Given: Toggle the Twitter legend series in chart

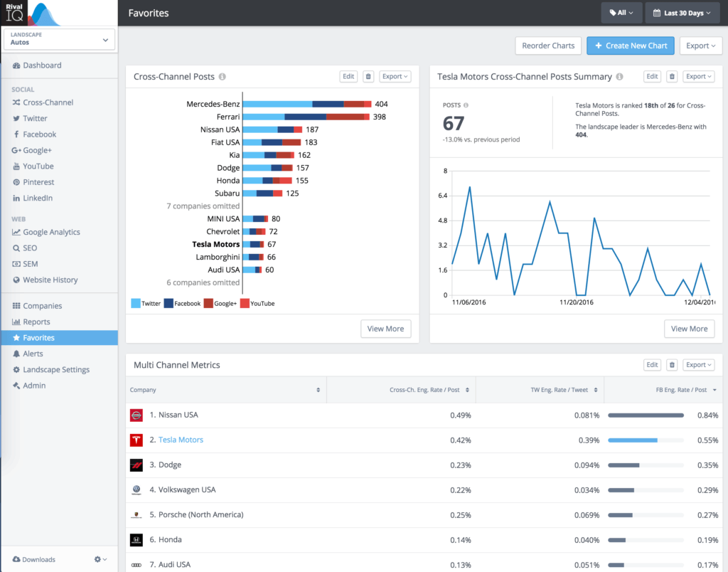Looking at the screenshot, I should point(146,304).
